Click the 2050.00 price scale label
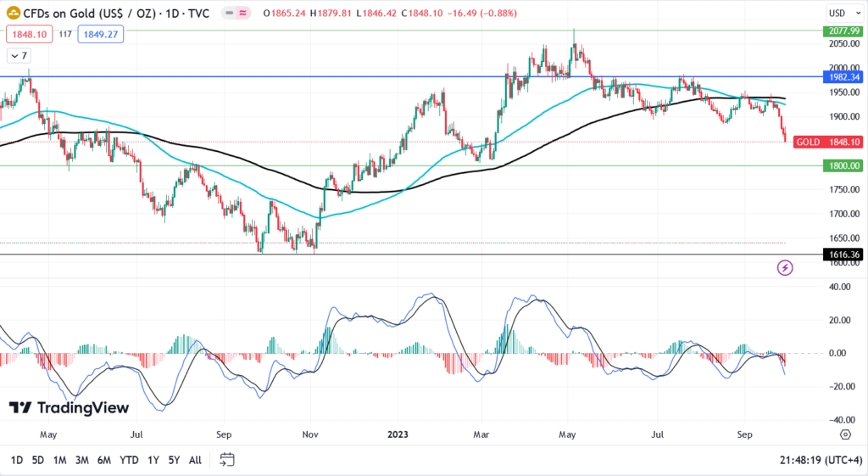This screenshot has height=476, width=868. pyautogui.click(x=844, y=44)
